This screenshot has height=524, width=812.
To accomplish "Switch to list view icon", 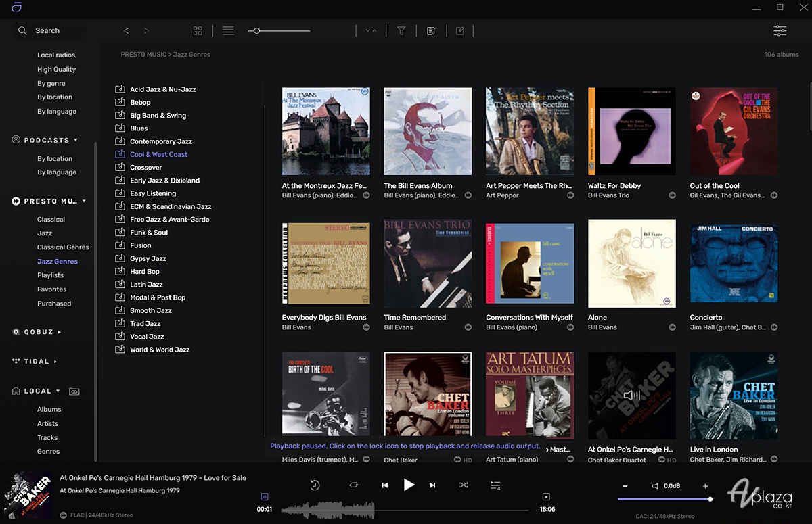I will click(228, 30).
